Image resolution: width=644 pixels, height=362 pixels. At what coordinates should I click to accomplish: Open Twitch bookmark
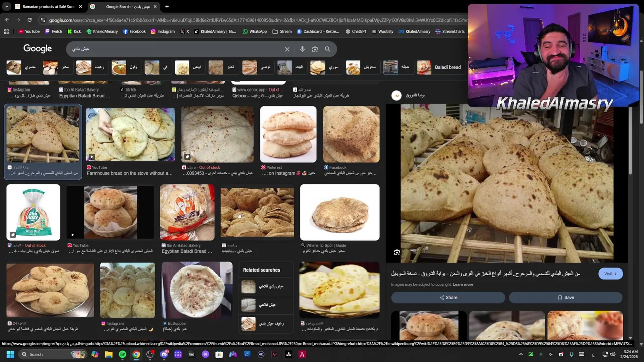pos(53,31)
